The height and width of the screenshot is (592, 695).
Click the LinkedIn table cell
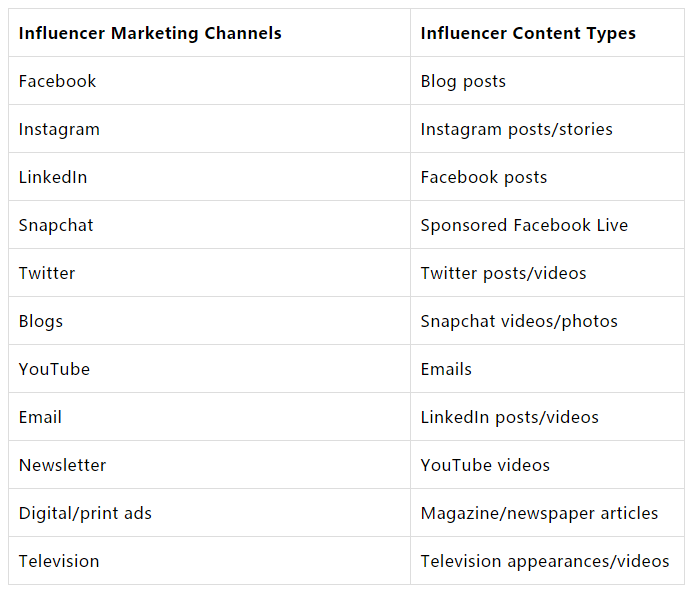tap(209, 177)
